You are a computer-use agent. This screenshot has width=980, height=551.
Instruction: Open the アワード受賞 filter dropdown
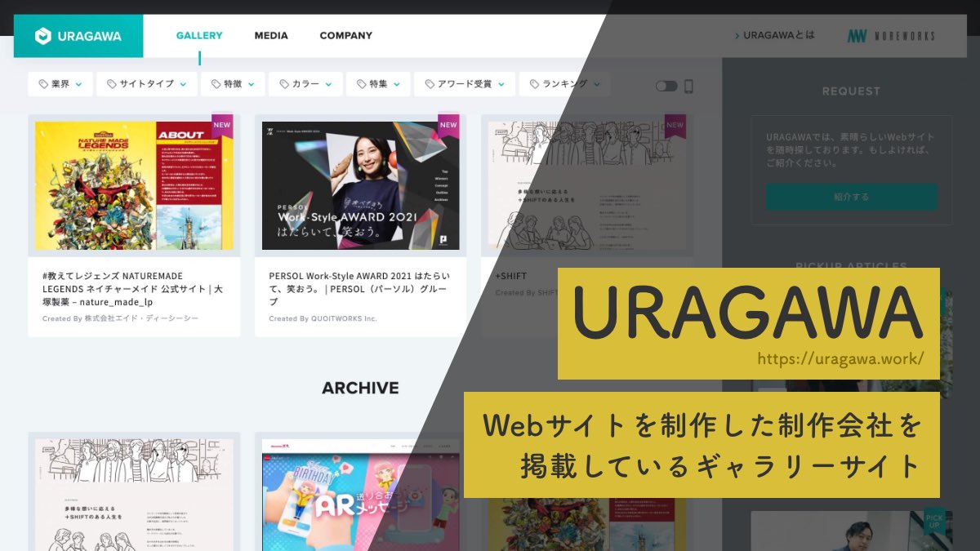(x=465, y=84)
